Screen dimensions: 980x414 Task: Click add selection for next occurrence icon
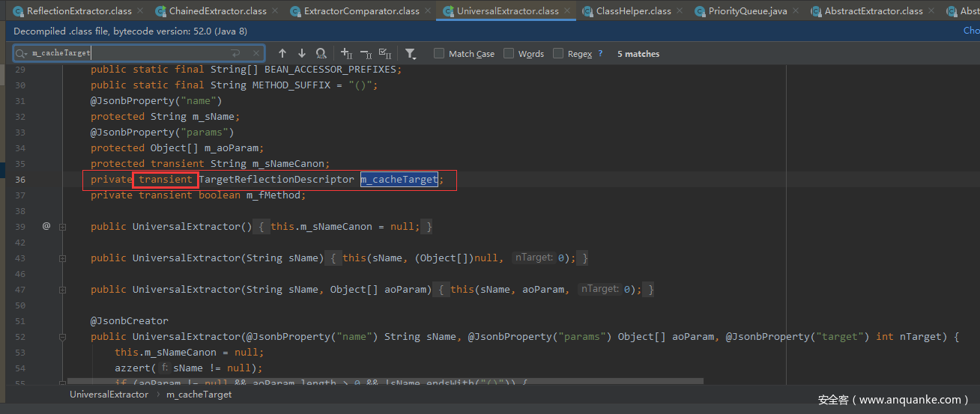(x=346, y=53)
